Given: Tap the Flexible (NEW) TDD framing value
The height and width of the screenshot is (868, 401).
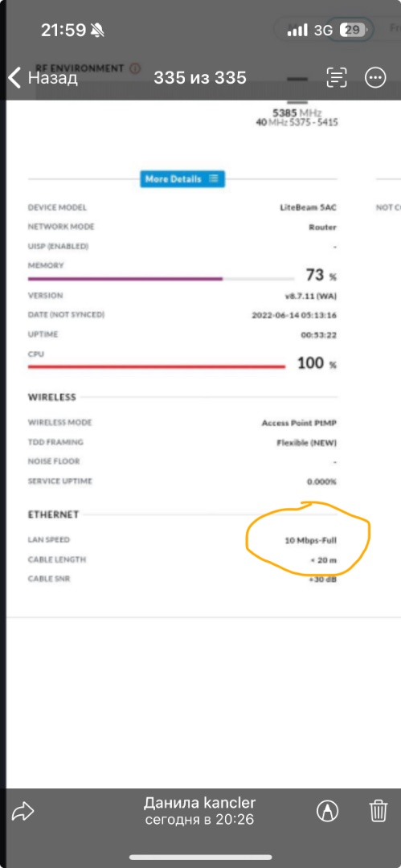Looking at the screenshot, I should point(307,443).
